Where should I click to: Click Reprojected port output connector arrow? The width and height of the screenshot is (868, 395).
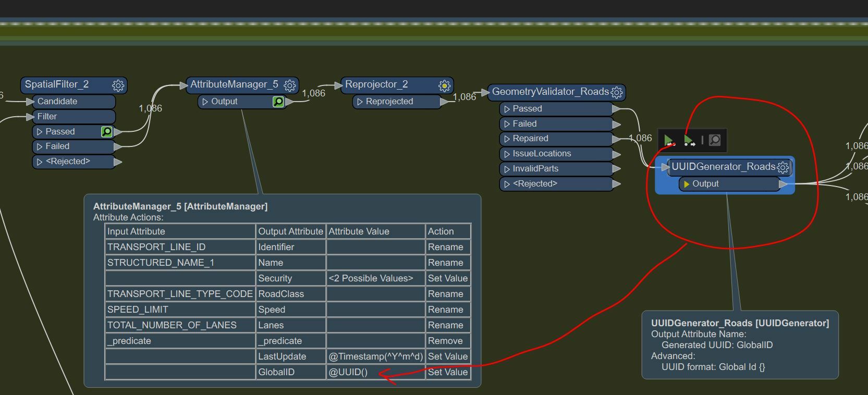click(445, 102)
